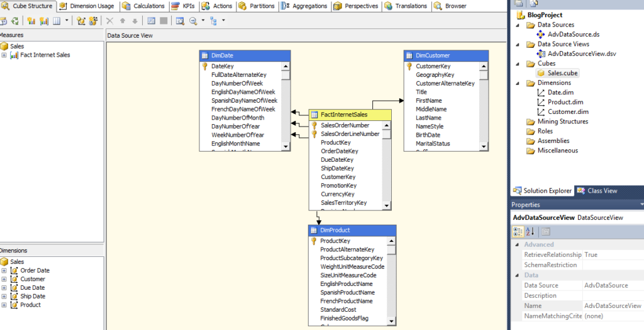The width and height of the screenshot is (644, 330).
Task: Click the BlogProject project icon
Action: tap(521, 15)
